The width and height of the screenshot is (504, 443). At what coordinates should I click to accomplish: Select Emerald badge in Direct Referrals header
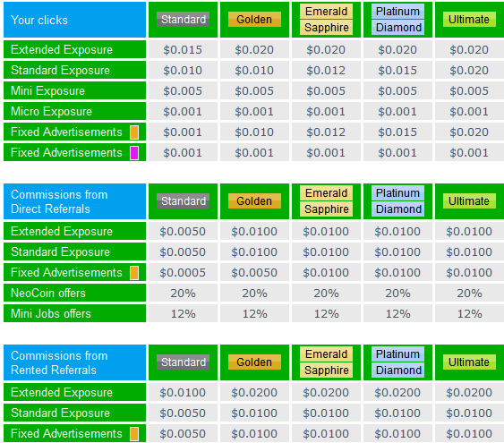(326, 193)
